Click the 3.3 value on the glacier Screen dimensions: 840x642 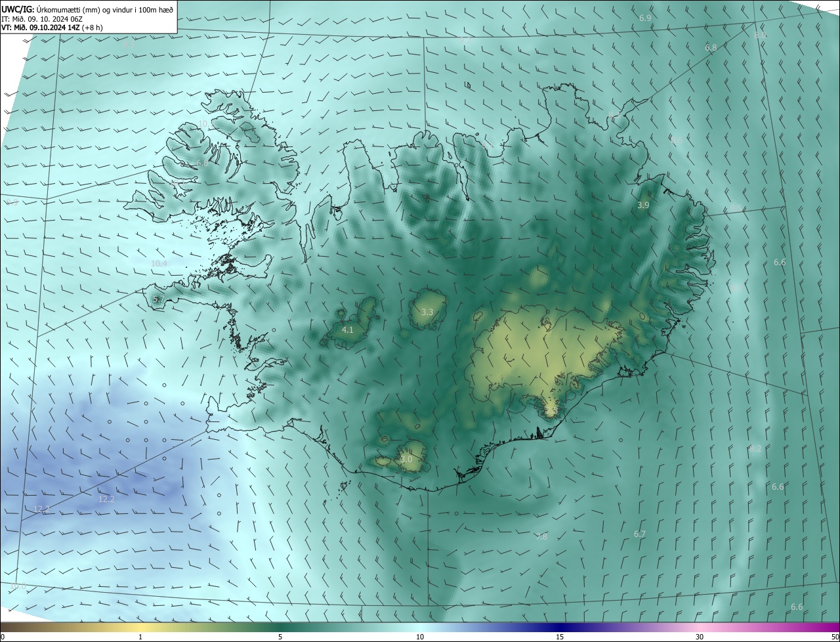point(427,312)
